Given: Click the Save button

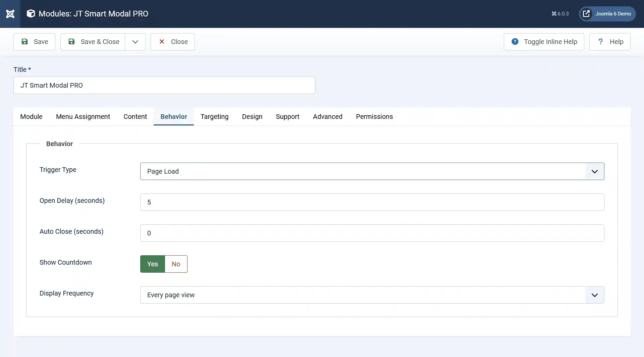Looking at the screenshot, I should [34, 42].
